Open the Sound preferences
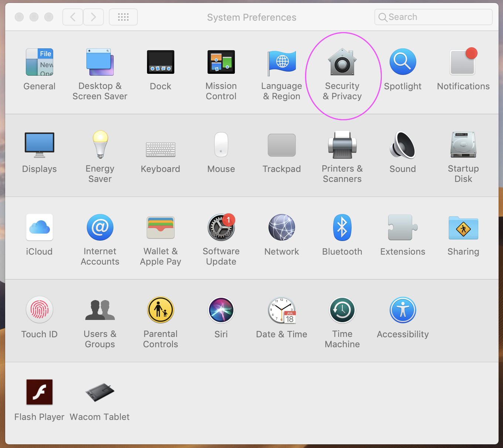 click(403, 145)
